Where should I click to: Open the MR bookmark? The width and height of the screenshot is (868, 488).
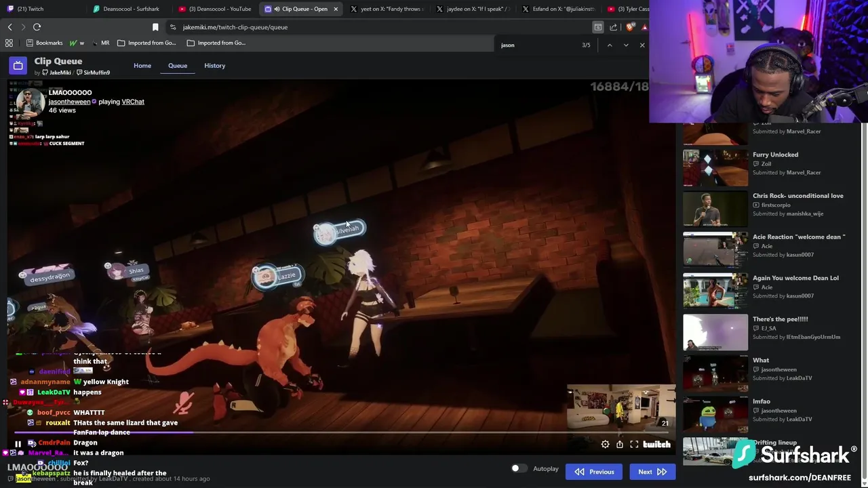coord(100,43)
